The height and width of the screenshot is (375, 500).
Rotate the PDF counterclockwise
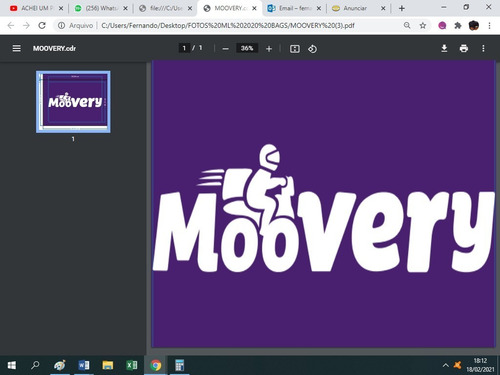coord(312,49)
